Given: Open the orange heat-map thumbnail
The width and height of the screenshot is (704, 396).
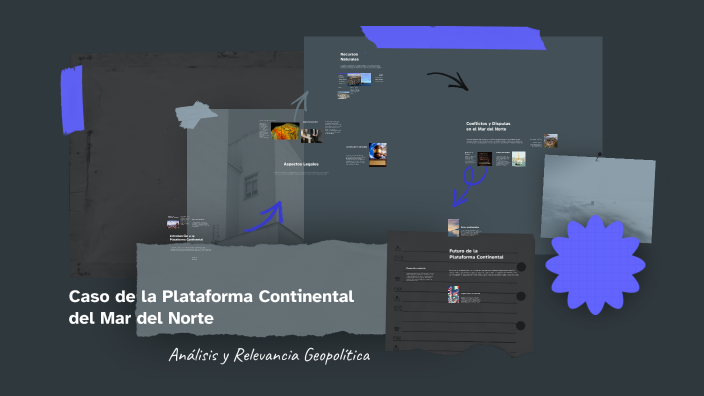Looking at the screenshot, I should (285, 132).
